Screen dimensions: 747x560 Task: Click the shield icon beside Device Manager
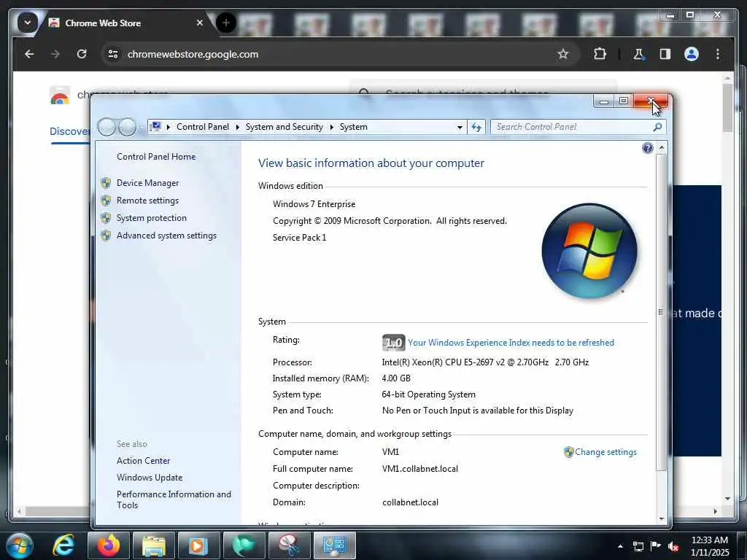click(x=106, y=183)
